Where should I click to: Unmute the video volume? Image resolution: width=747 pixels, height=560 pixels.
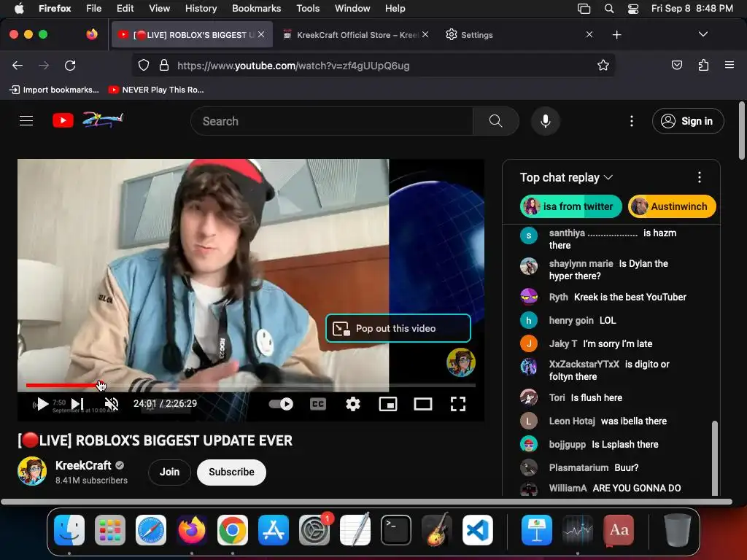112,404
